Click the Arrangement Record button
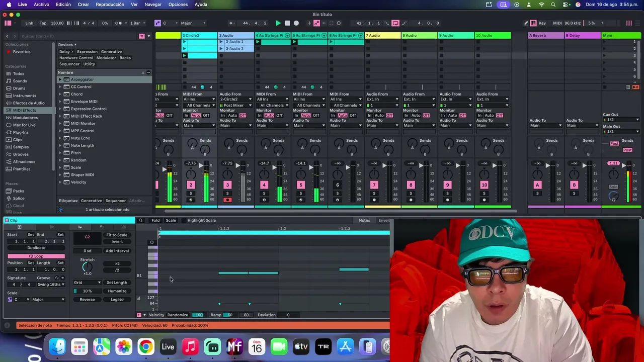The height and width of the screenshot is (362, 644). (296, 23)
